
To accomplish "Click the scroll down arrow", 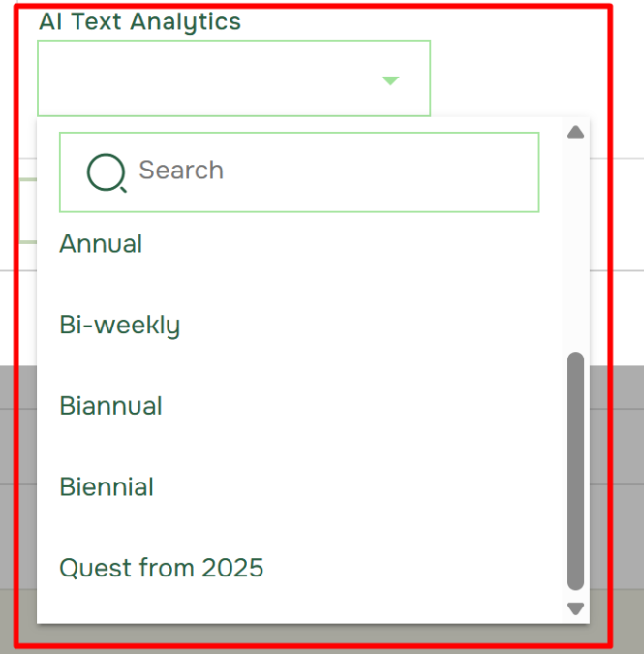I will 575,608.
